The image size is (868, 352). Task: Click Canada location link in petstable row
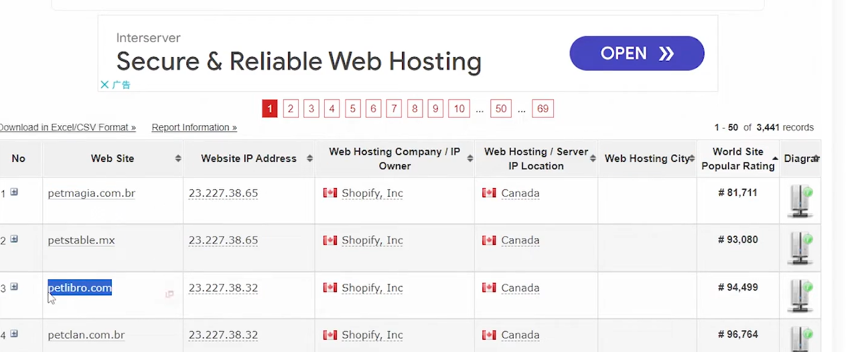point(520,240)
